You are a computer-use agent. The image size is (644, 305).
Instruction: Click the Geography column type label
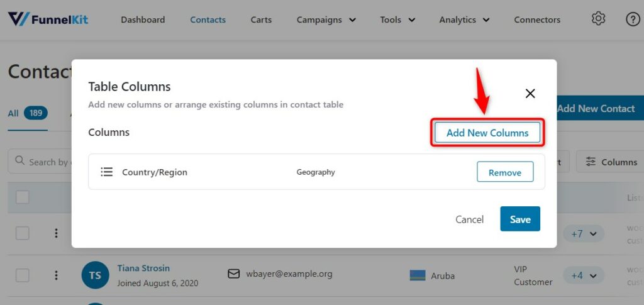(x=316, y=172)
